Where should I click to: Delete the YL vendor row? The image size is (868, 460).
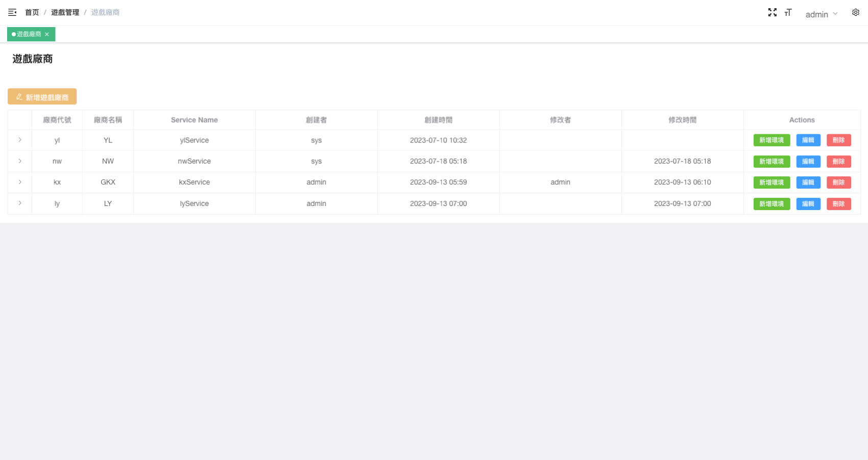[838, 140]
